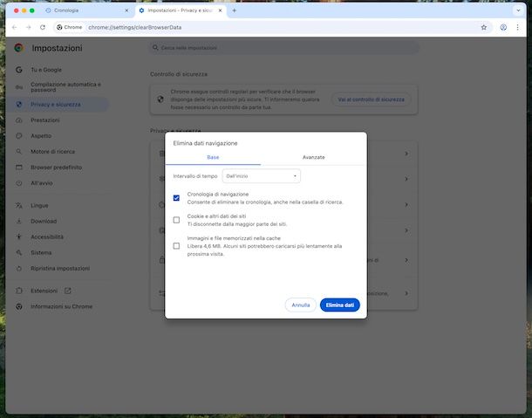Enable Cookie e altri dati dei siti
532x418 pixels.
(176, 220)
